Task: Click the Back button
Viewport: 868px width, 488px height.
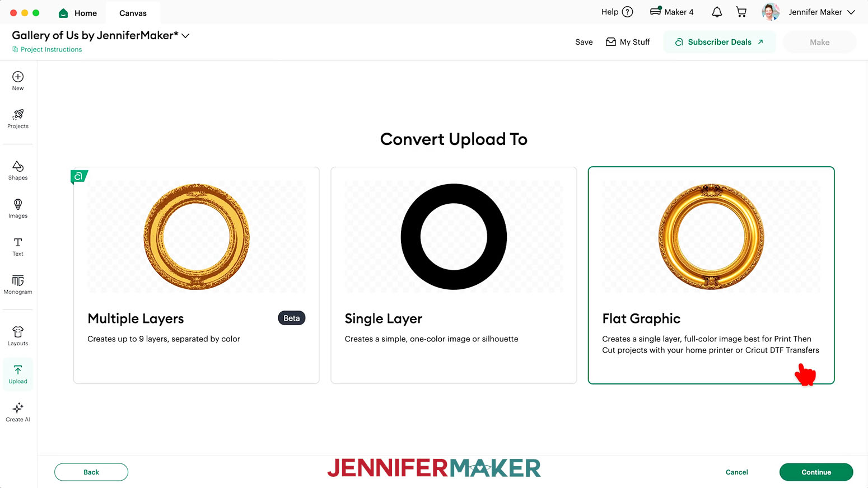Action: coord(91,472)
